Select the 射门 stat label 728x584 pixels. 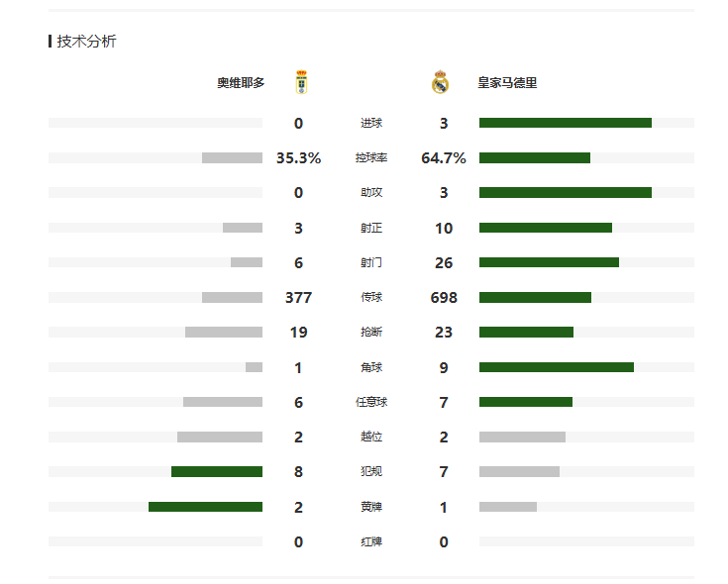[x=371, y=263]
